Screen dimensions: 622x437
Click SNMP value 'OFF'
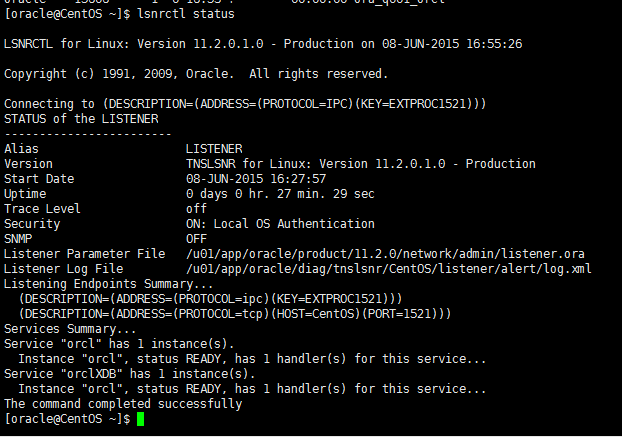point(196,239)
